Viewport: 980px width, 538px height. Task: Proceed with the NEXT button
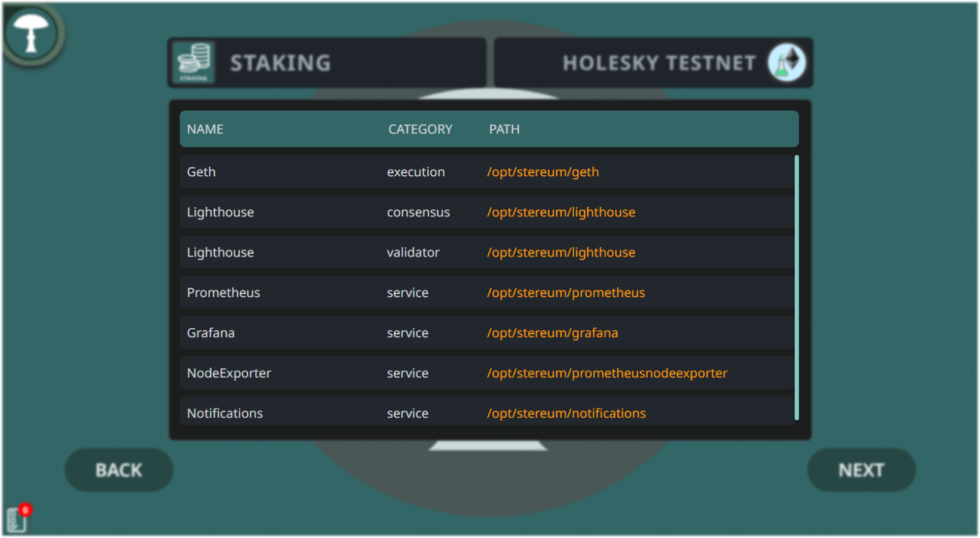pyautogui.click(x=861, y=470)
